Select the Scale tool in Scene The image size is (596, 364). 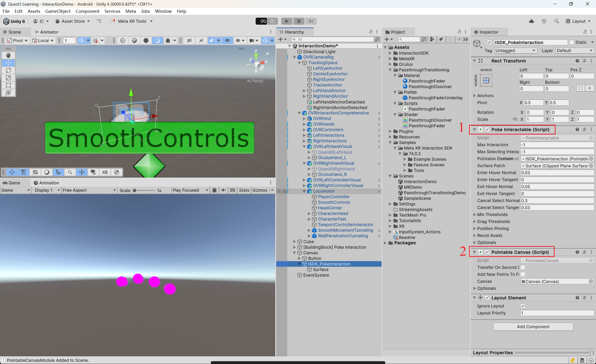[8, 78]
